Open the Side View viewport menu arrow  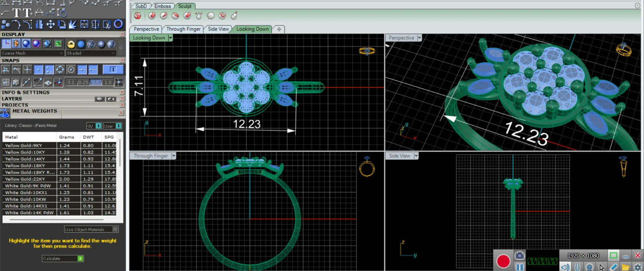pos(416,156)
